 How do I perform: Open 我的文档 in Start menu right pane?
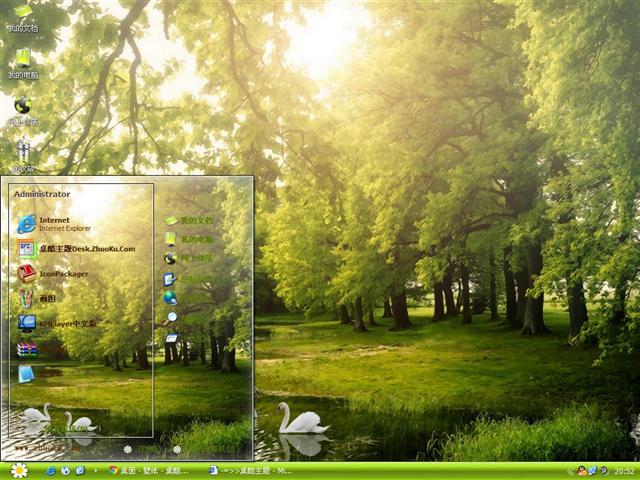[189, 220]
